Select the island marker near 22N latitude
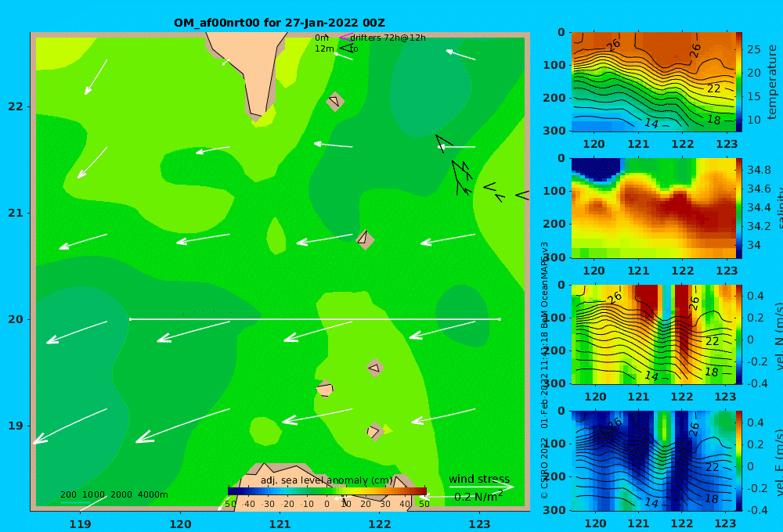The width and height of the screenshot is (783, 532). (334, 101)
